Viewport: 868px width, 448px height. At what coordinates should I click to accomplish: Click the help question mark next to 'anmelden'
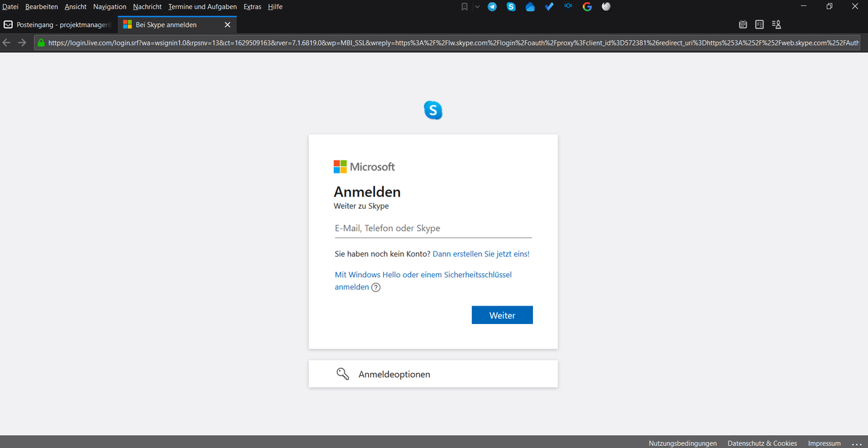coord(376,287)
